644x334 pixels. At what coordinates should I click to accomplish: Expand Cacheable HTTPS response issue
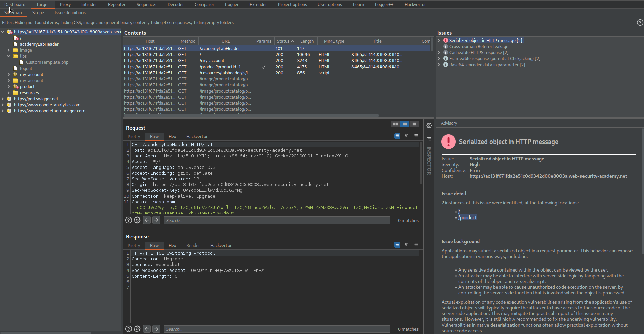[x=439, y=52]
